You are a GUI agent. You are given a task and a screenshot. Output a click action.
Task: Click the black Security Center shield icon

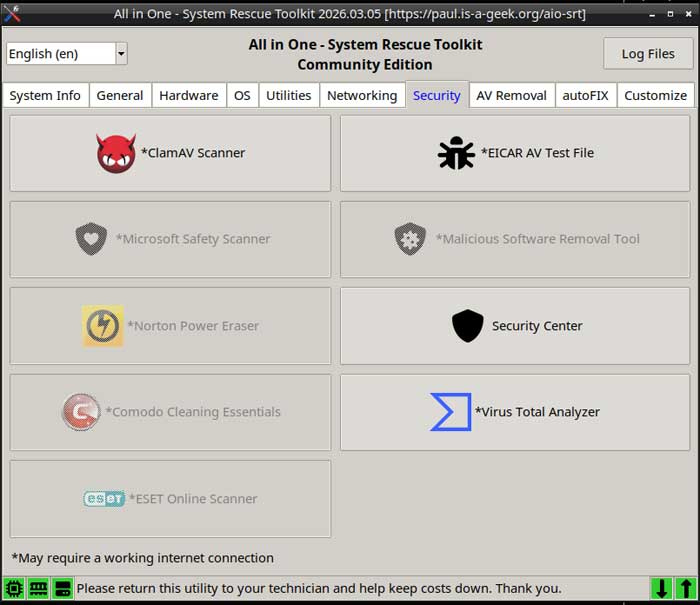coord(467,326)
